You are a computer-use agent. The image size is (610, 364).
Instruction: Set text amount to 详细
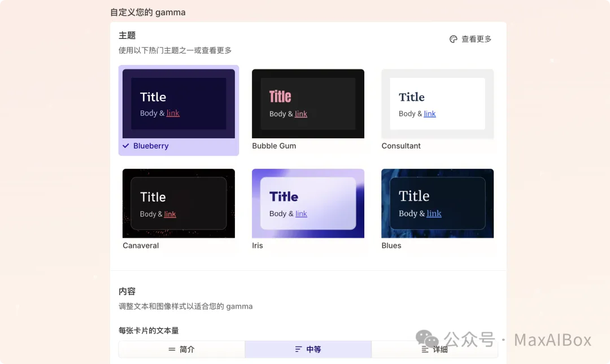point(434,349)
